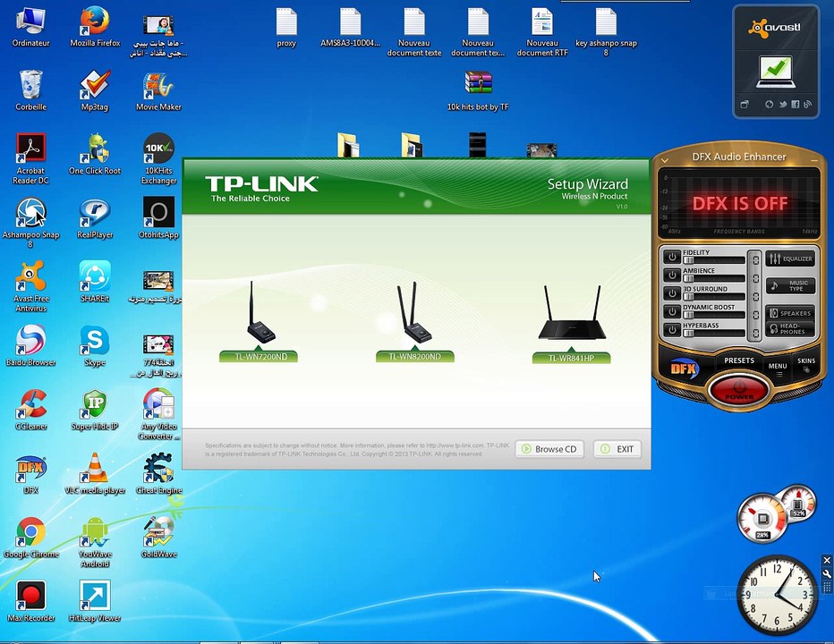Click Browse CD in TP-LINK wizard
Image resolution: width=834 pixels, height=644 pixels.
549,449
